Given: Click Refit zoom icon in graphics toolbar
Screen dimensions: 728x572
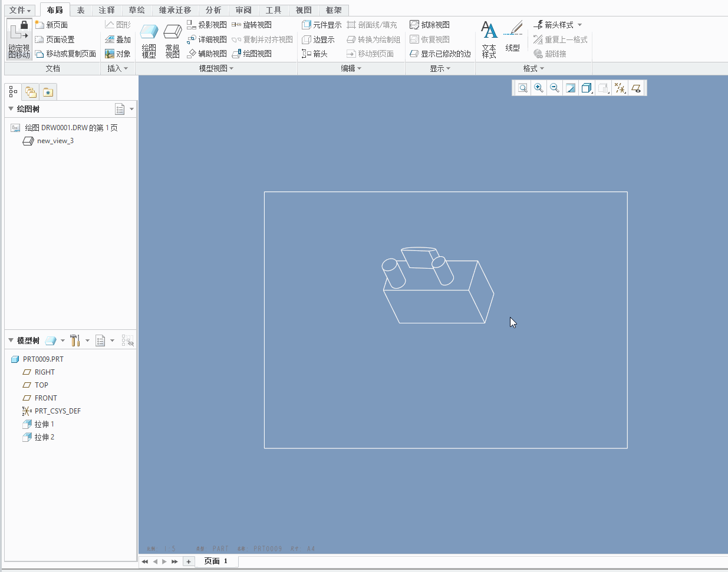Looking at the screenshot, I should click(523, 88).
